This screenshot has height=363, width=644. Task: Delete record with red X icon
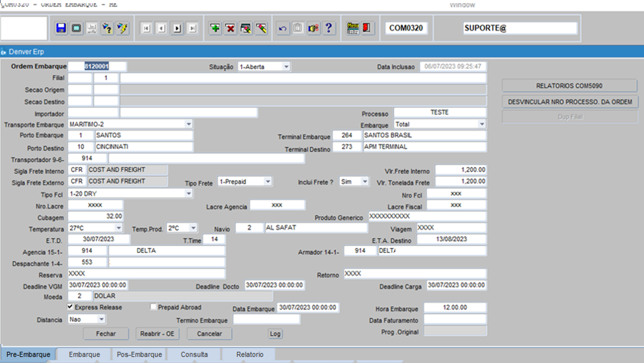(231, 29)
